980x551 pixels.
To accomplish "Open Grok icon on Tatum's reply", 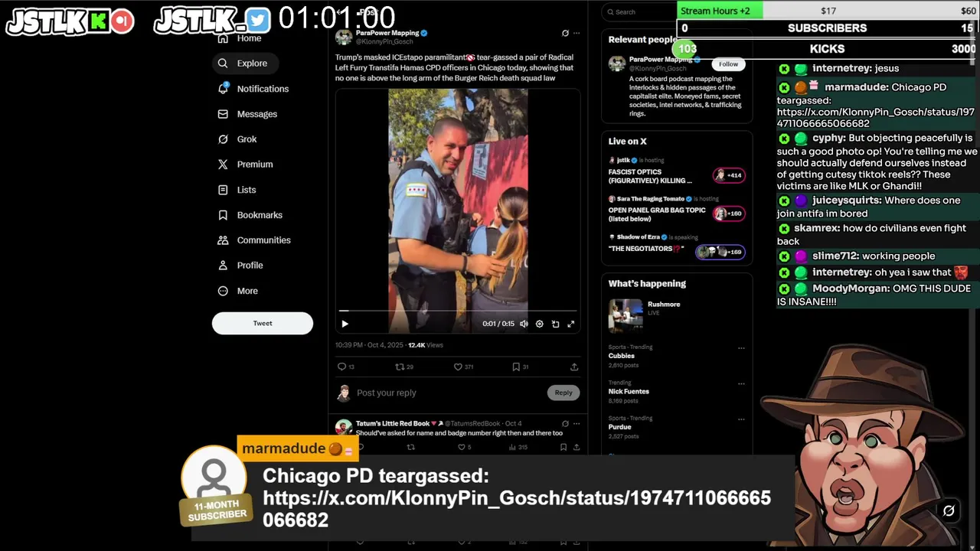I will click(565, 423).
